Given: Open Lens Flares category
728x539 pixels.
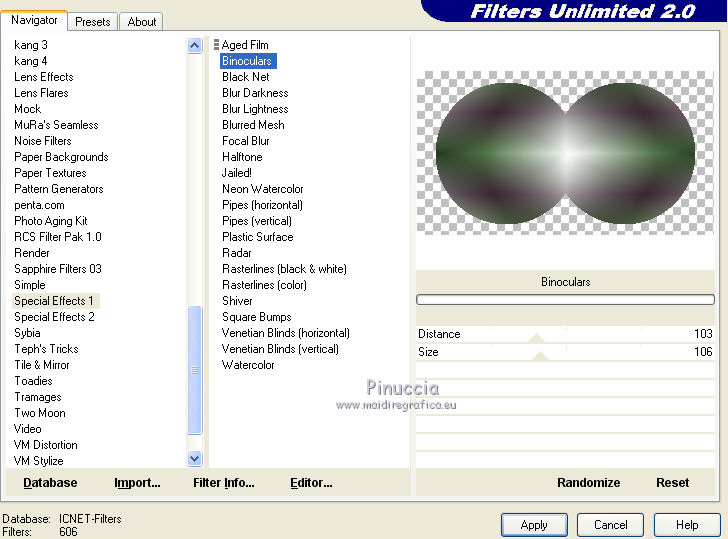Looking at the screenshot, I should click(x=41, y=93).
